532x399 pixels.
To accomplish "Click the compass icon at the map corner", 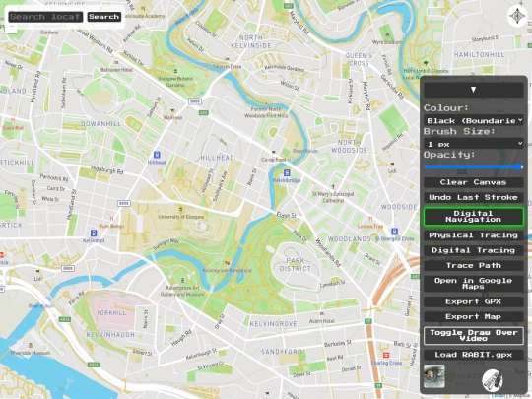I will (x=518, y=16).
